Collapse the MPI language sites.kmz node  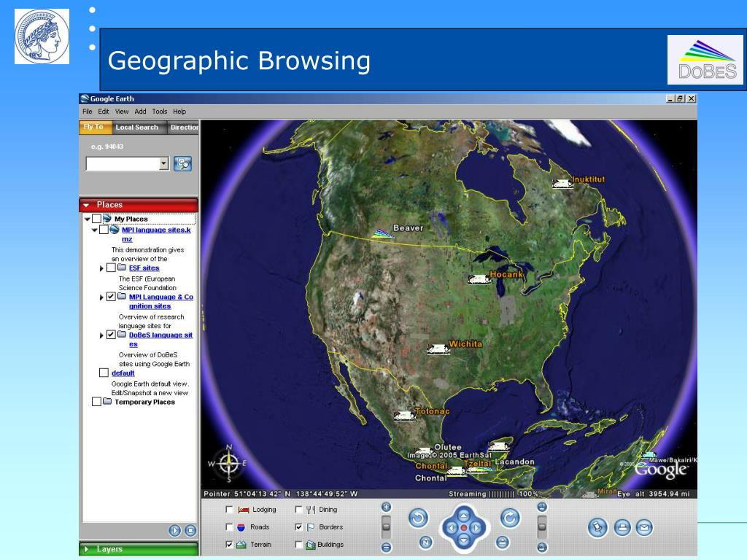point(94,230)
